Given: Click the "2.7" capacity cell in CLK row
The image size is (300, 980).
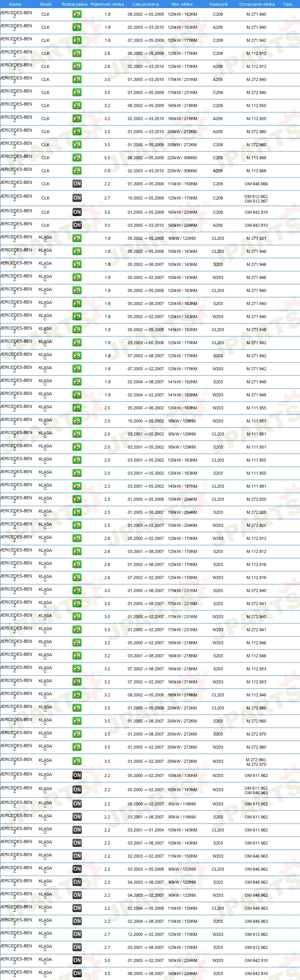Looking at the screenshot, I should (107, 198).
